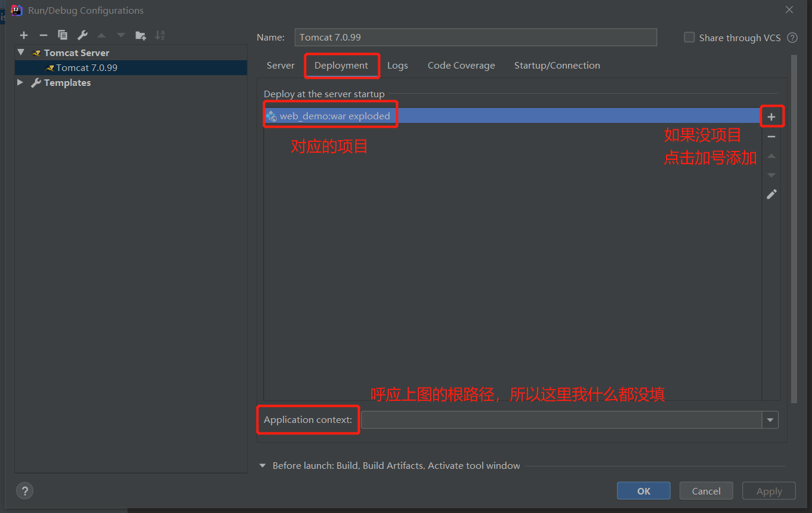
Task: Click the Application context input field
Action: tap(561, 420)
